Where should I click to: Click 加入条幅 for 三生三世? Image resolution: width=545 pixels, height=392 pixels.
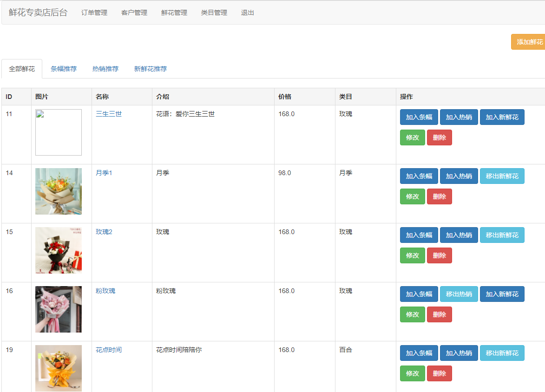pos(419,117)
